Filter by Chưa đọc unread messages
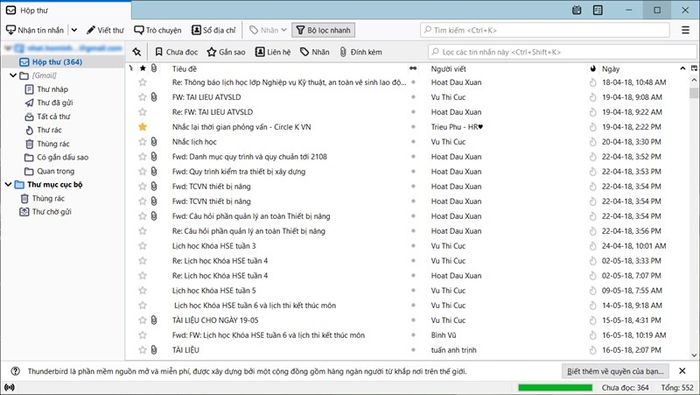Screen dimensions: 700x395 click(176, 52)
